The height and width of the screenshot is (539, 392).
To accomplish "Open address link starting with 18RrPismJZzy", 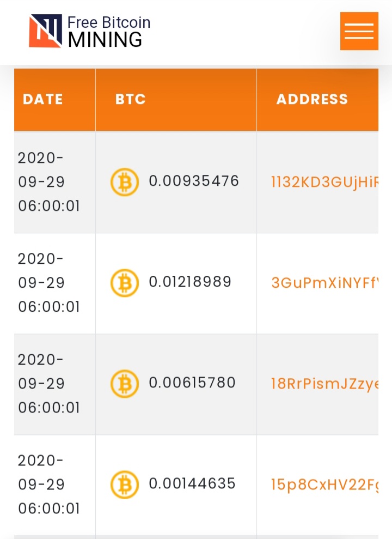I will tap(324, 384).
